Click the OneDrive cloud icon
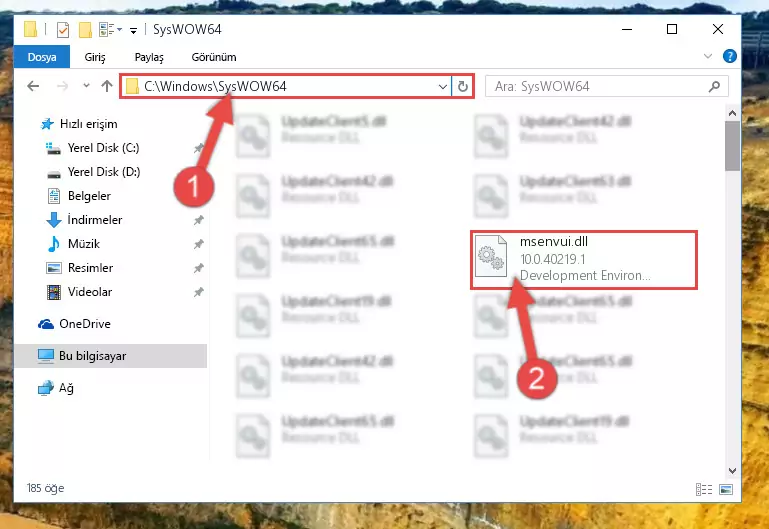The image size is (769, 529). pos(46,324)
